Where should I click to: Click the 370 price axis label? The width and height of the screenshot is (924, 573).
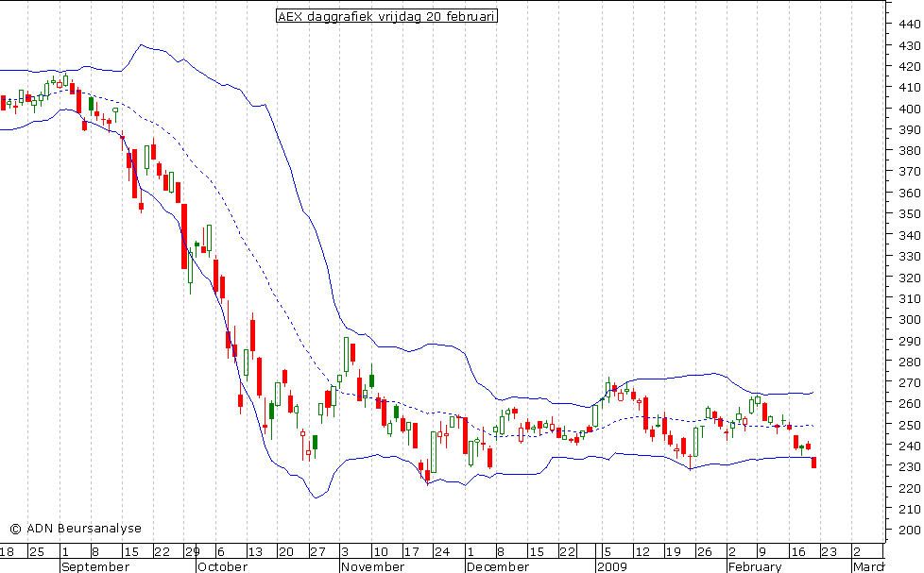tap(910, 172)
